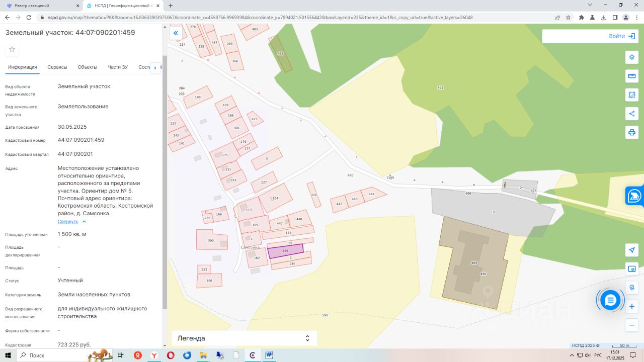
Task: Activate the area selection search tool
Action: (632, 95)
